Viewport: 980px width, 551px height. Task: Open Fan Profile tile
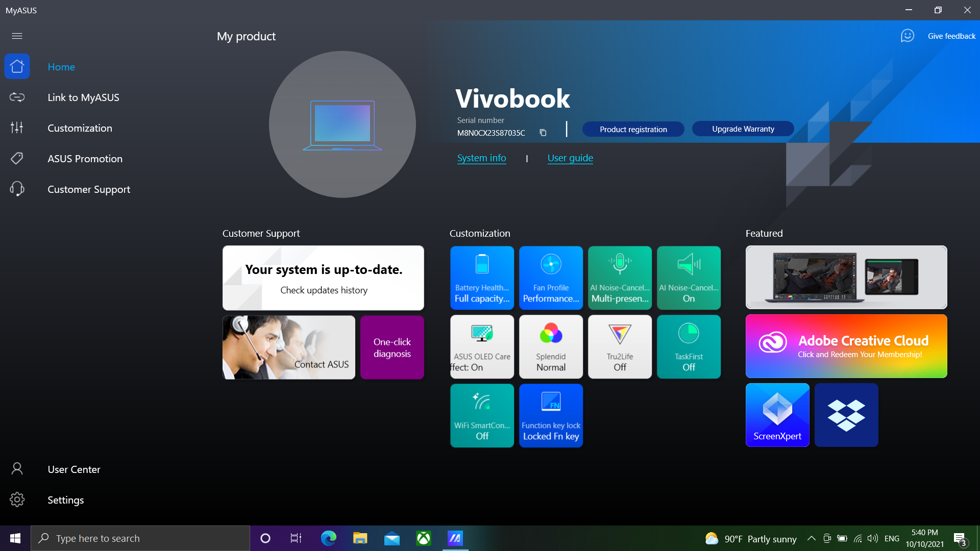pyautogui.click(x=551, y=278)
